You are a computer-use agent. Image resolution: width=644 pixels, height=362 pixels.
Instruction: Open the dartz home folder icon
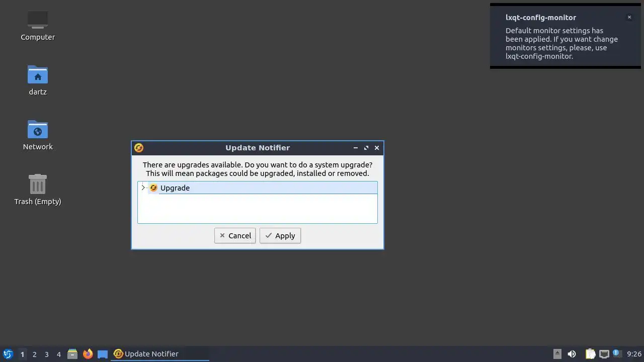[38, 80]
